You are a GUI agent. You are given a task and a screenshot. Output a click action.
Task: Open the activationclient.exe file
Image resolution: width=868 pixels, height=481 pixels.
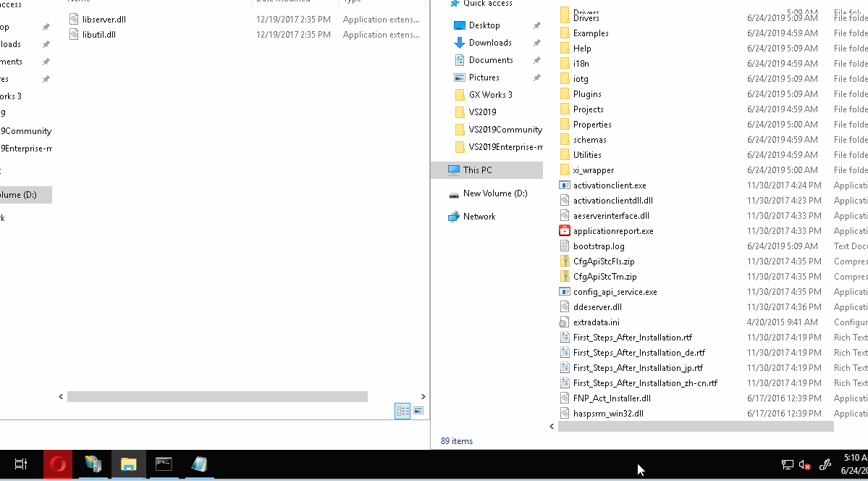pyautogui.click(x=610, y=185)
